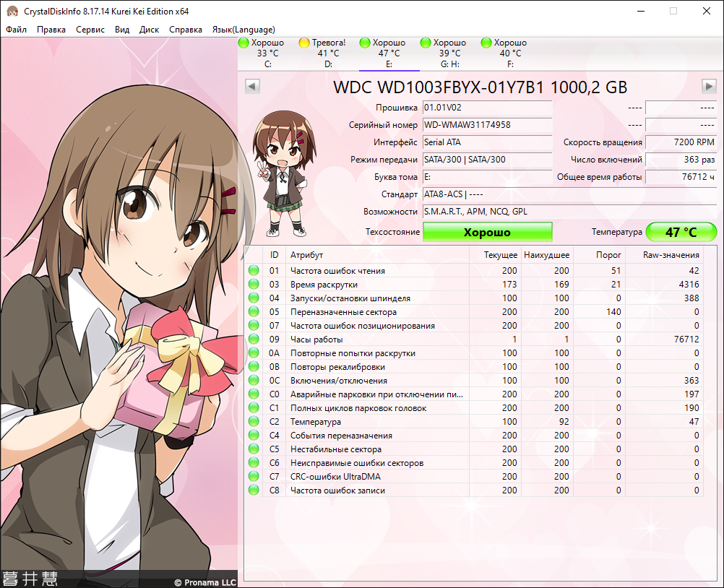This screenshot has width=724, height=588.
Task: Open the Файл menu
Action: pyautogui.click(x=16, y=30)
